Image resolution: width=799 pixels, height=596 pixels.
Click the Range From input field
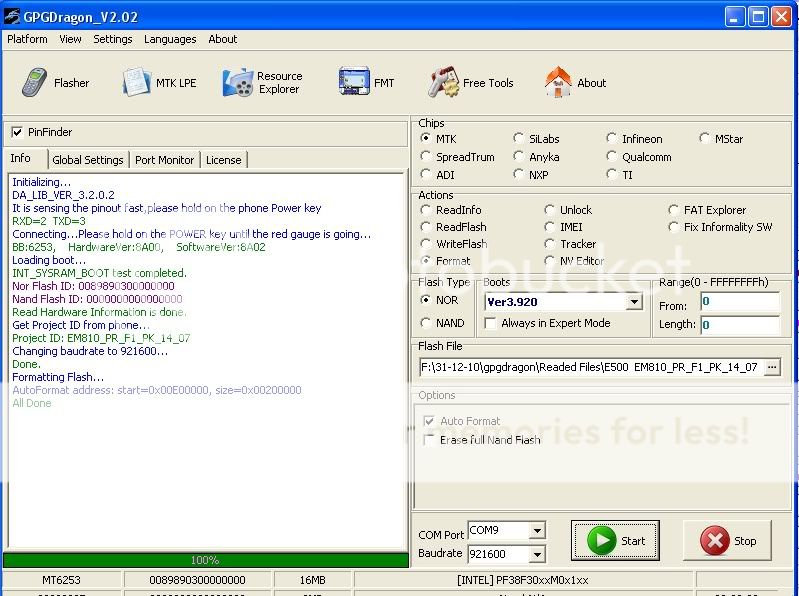tap(740, 302)
